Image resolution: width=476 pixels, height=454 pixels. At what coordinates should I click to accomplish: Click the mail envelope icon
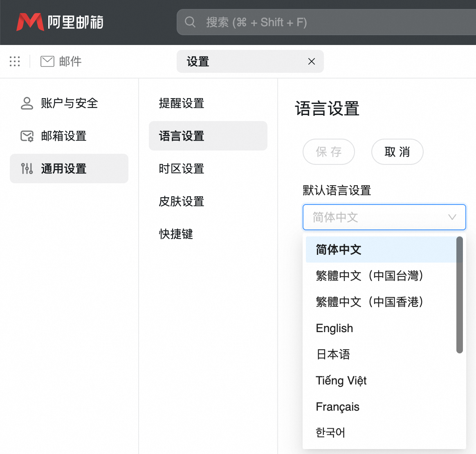(47, 61)
